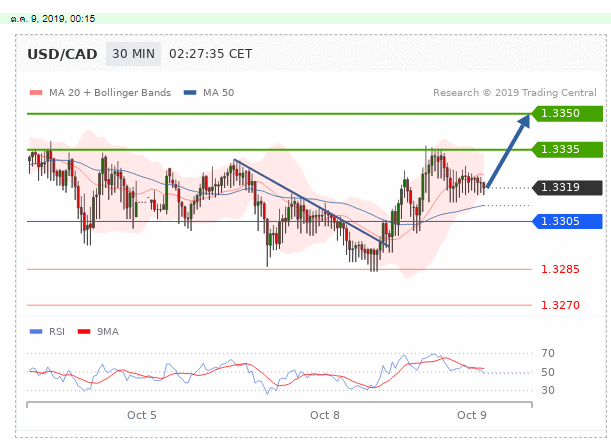Click the red 1.3285 support label
The height and width of the screenshot is (444, 611).
tap(560, 269)
